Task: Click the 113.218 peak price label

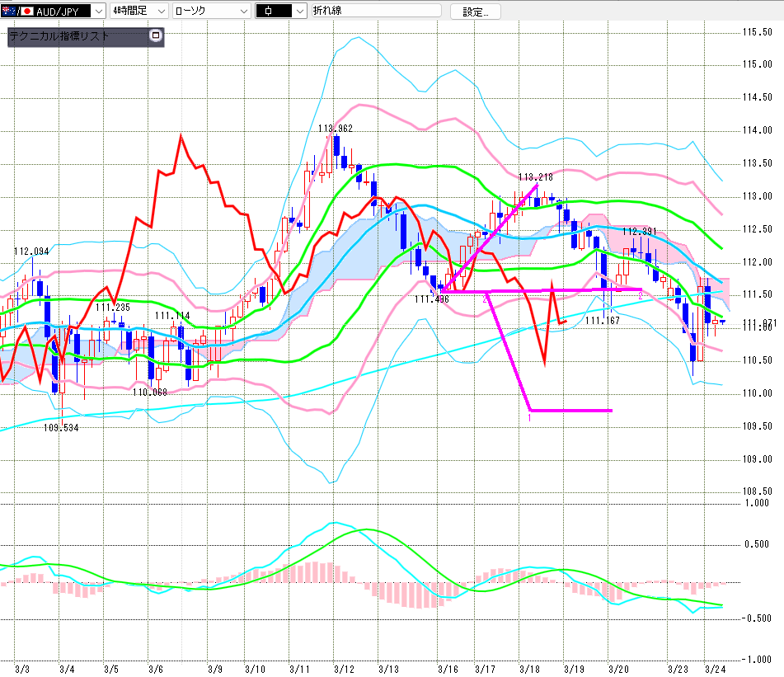Action: (535, 176)
